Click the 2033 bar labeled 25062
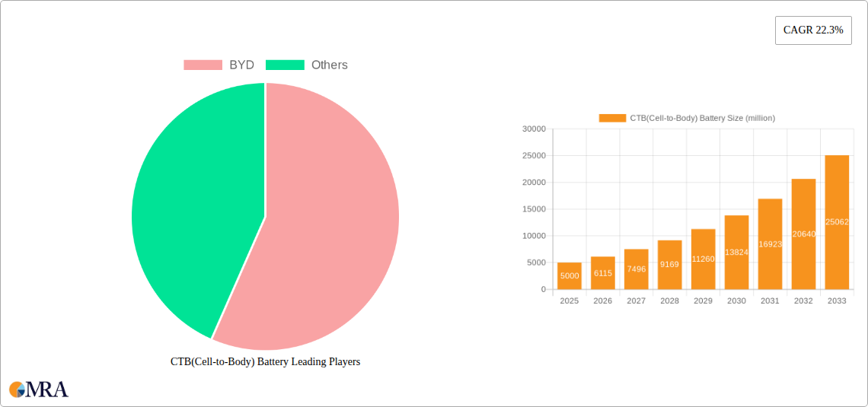The height and width of the screenshot is (407, 868). click(x=837, y=222)
